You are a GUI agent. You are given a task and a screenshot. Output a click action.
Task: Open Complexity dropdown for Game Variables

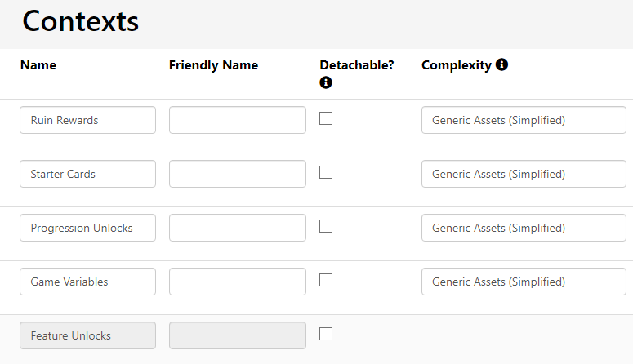tap(524, 282)
